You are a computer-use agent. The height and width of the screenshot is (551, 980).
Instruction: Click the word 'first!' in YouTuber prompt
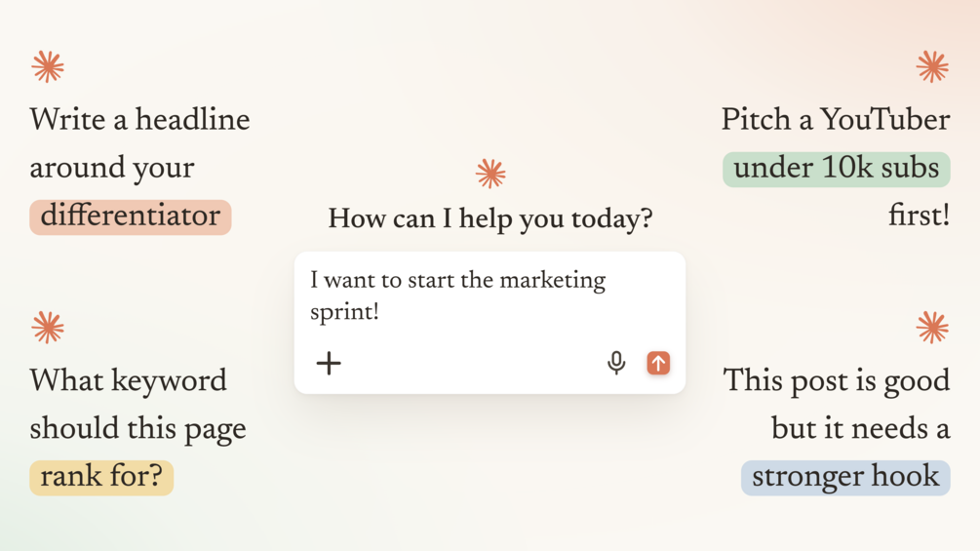tap(920, 216)
